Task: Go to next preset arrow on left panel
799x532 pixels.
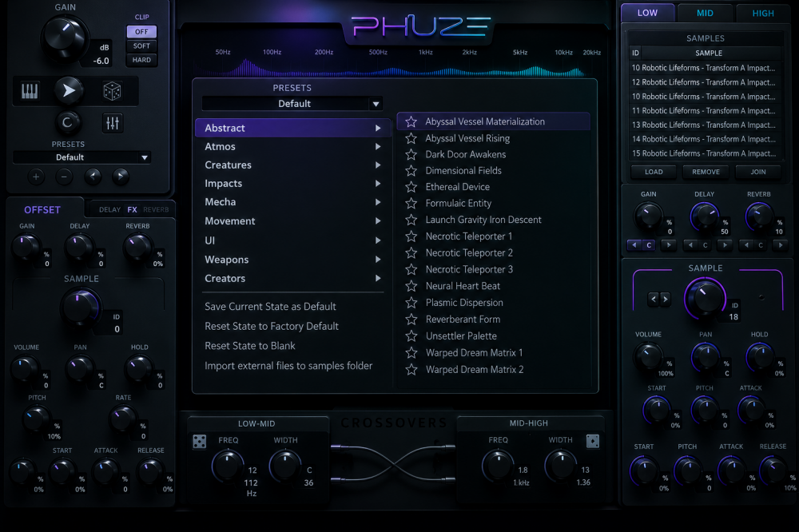Action: click(x=121, y=177)
